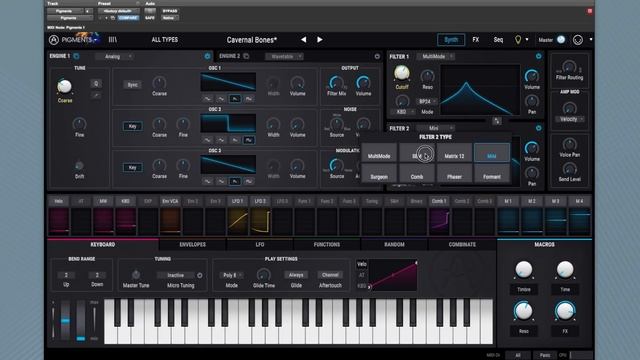Toggle the Engine 1 power button
The height and width of the screenshot is (360, 640).
207,56
